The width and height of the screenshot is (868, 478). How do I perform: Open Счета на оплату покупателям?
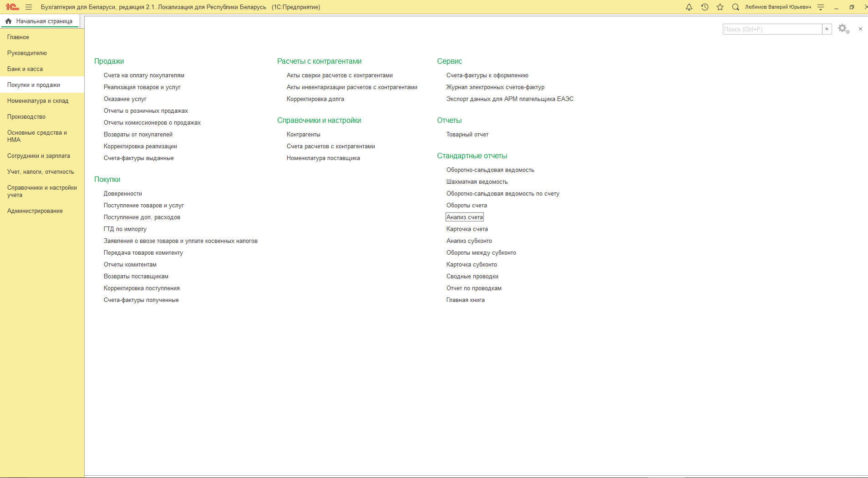(x=144, y=75)
